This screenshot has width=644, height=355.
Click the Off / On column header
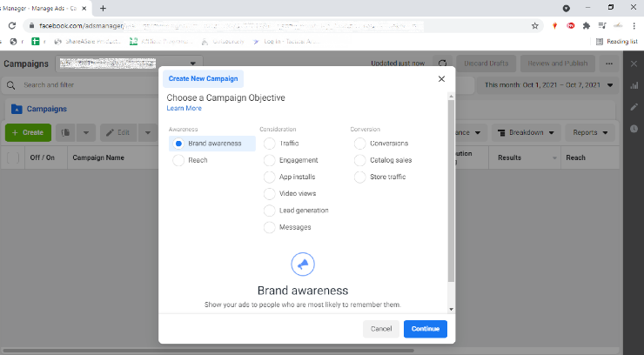(42, 157)
